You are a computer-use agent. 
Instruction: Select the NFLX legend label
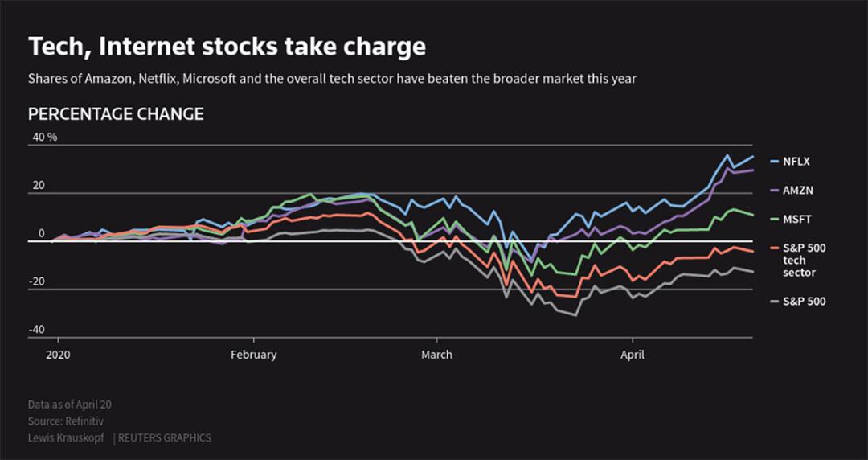tap(796, 162)
